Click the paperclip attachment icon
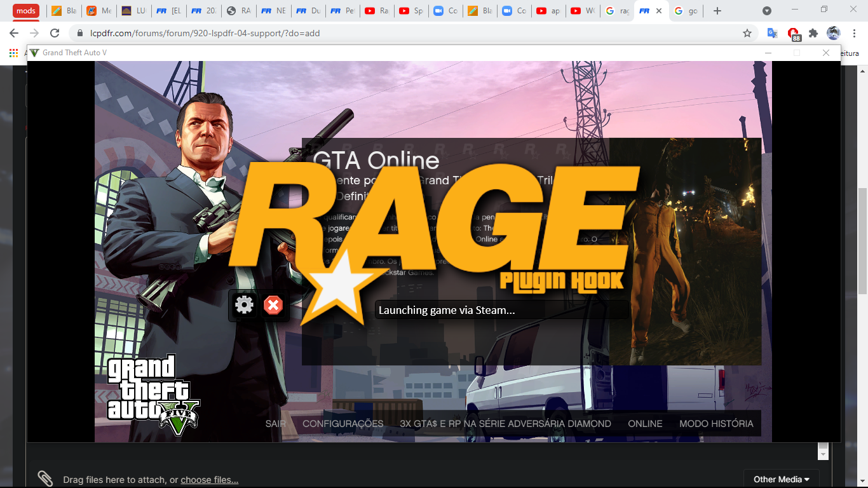 click(x=44, y=478)
